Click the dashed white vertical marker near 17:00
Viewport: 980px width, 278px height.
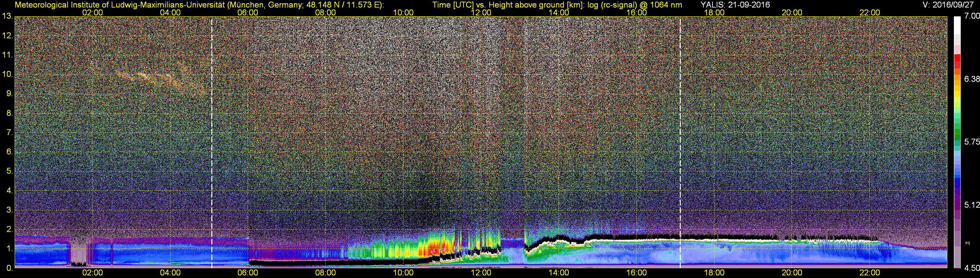click(x=680, y=142)
